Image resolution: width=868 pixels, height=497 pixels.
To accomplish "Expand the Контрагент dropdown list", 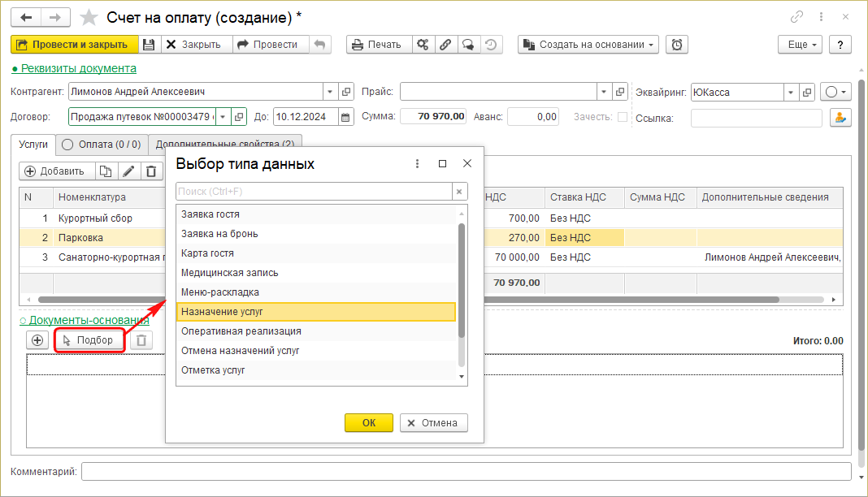I will 329,92.
